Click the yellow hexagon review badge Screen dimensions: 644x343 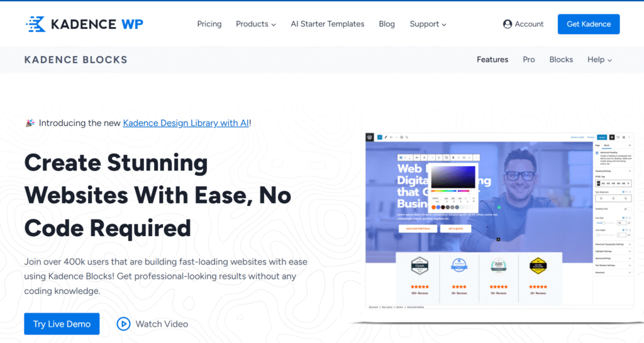[x=537, y=266]
